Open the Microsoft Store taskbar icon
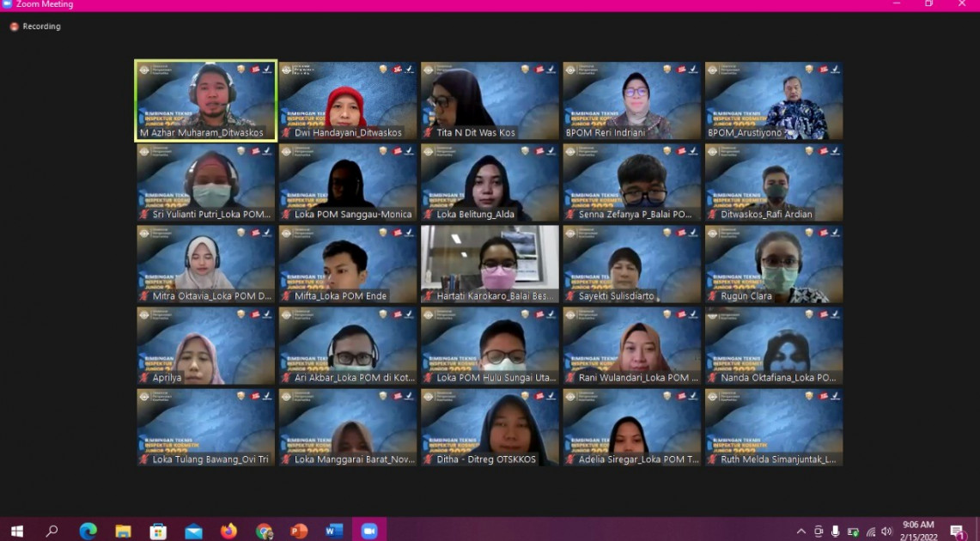Image resolution: width=980 pixels, height=541 pixels. [x=158, y=531]
